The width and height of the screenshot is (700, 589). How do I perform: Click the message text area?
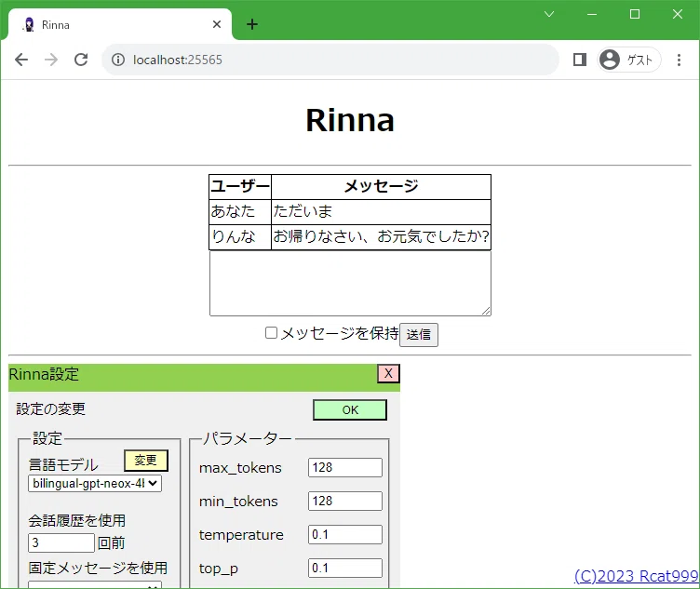(x=350, y=284)
